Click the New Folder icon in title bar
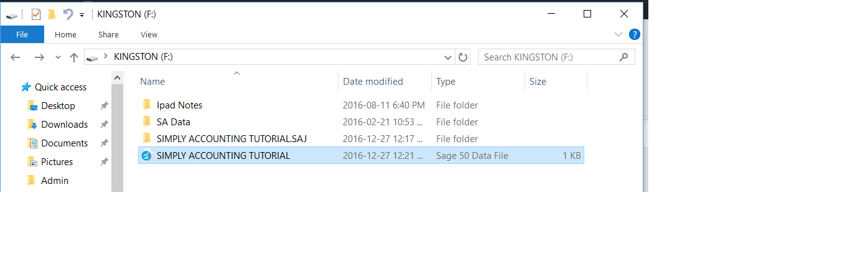 click(x=52, y=14)
